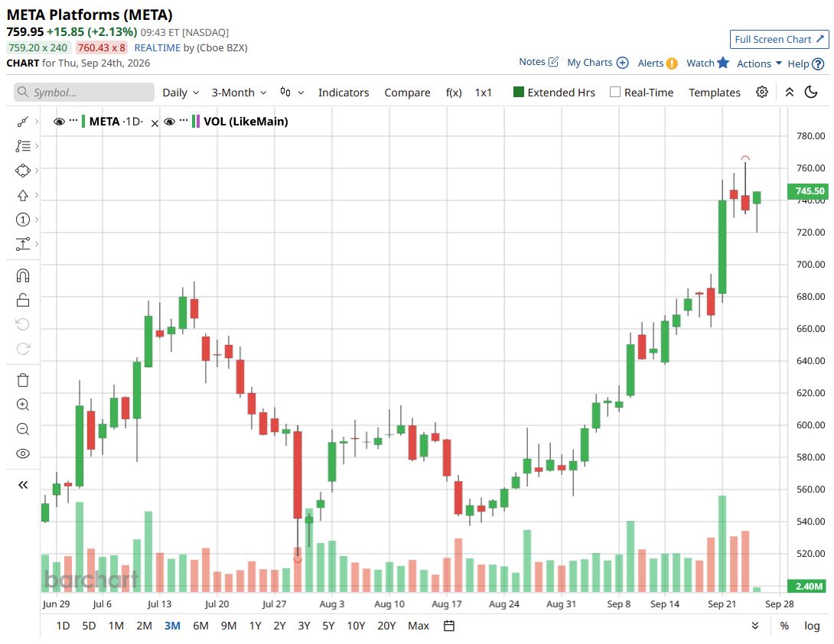Screen dimensions: 834x644
Task: Open the date range calendar icon
Action: tap(449, 626)
